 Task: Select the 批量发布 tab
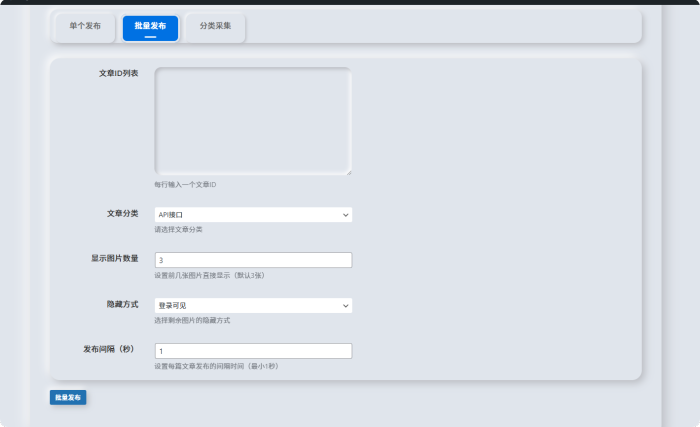pos(150,28)
